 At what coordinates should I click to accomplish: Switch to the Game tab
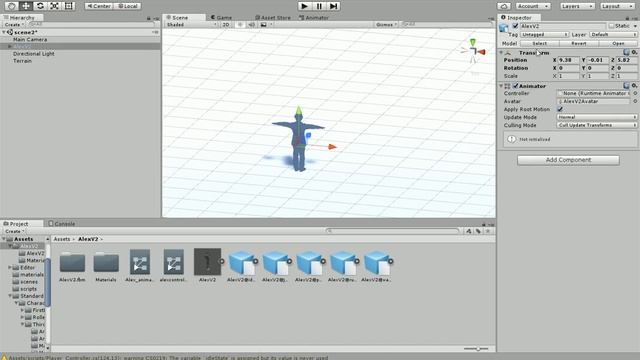point(222,18)
